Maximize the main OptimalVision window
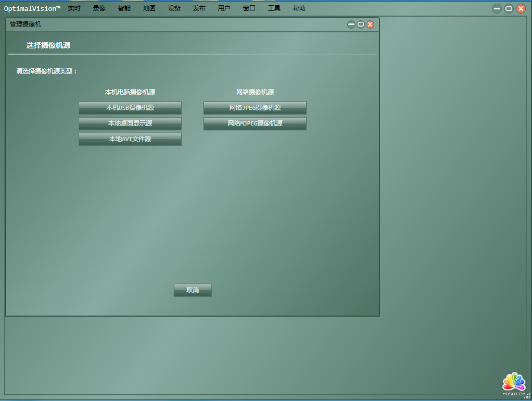This screenshot has height=401, width=532. 509,8
